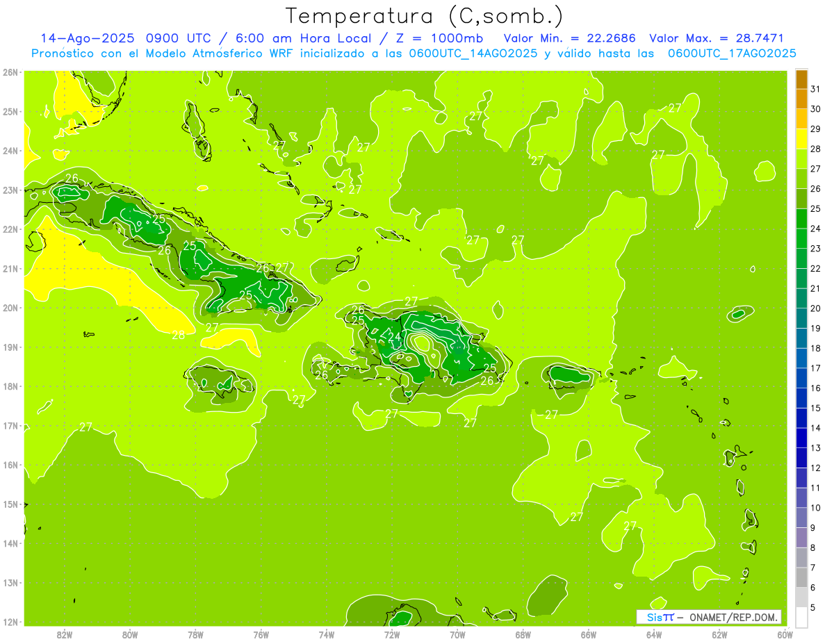The image size is (834, 644).
Task: Pick the teal swatch between 19 and 20
Action: (x=801, y=318)
